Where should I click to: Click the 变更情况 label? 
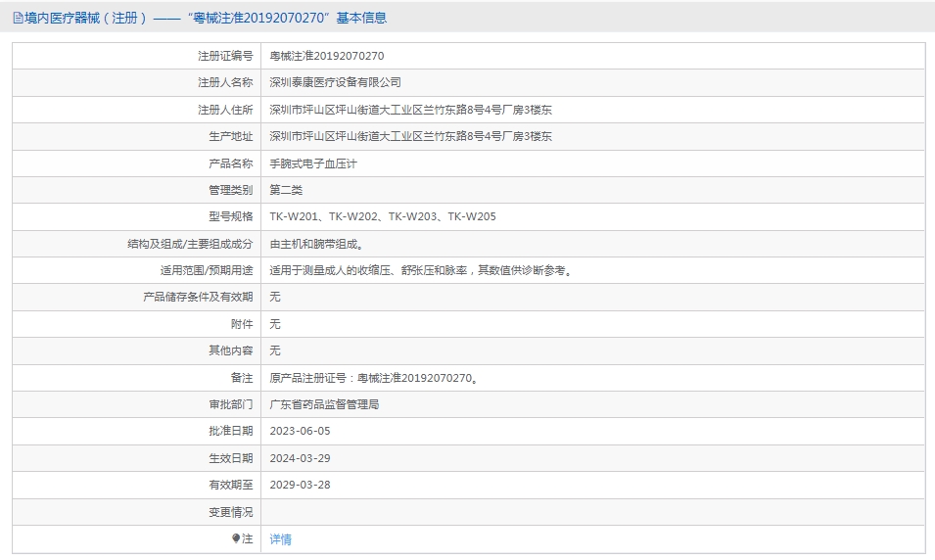pyautogui.click(x=231, y=512)
